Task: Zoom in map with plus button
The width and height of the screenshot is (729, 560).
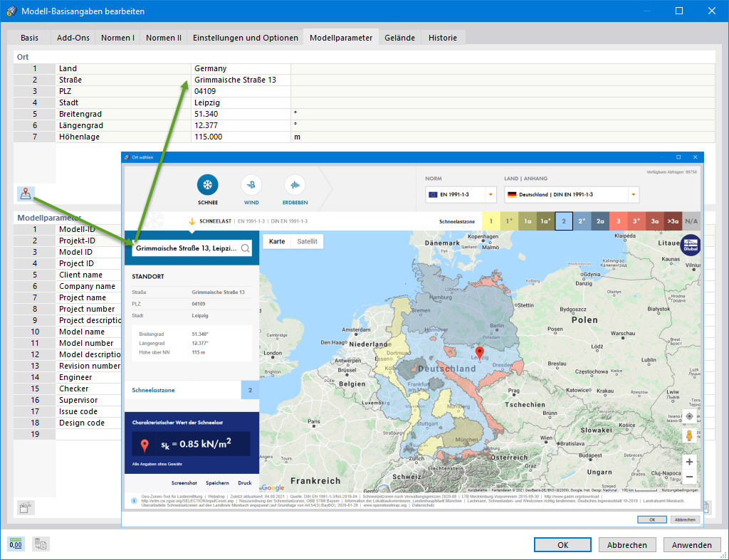Action: [689, 462]
